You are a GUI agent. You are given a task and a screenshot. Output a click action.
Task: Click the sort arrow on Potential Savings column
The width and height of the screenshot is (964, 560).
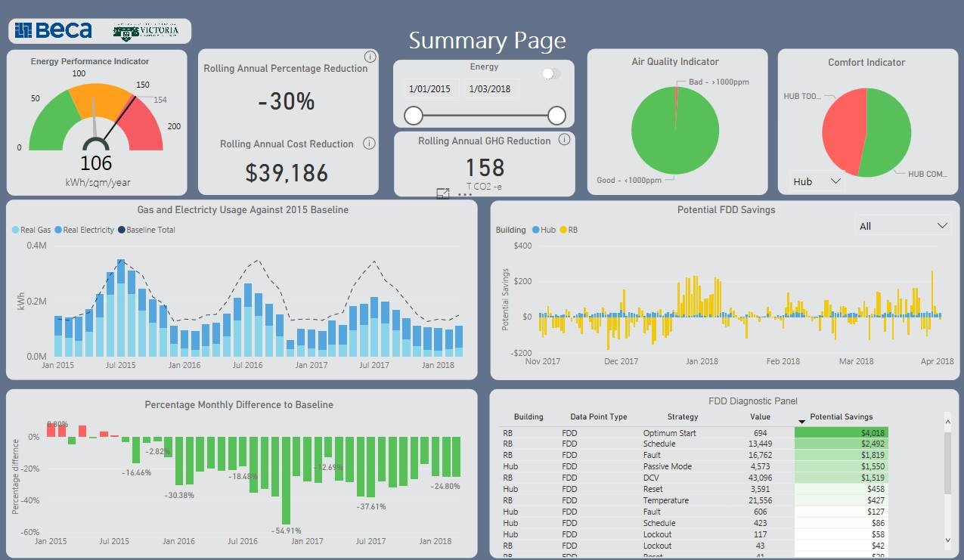click(x=802, y=421)
